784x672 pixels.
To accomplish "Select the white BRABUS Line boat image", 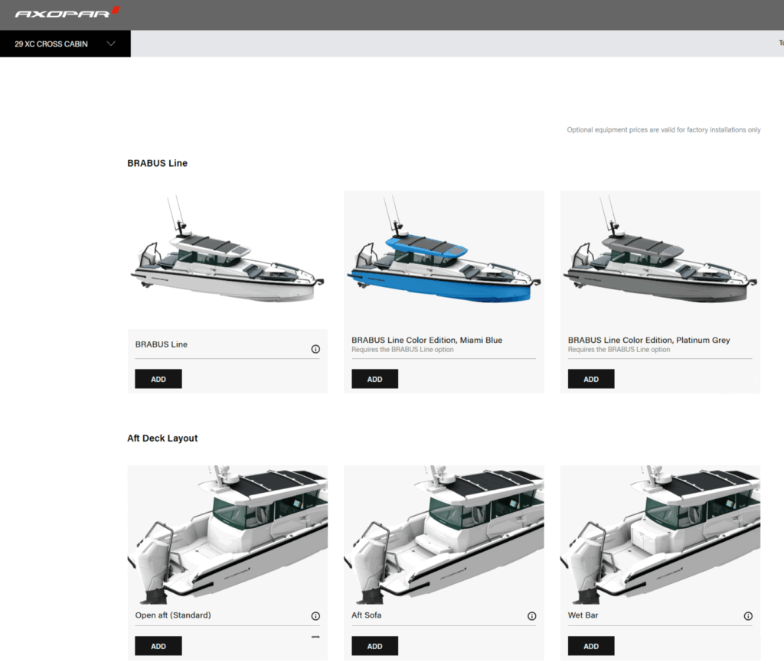I will point(227,259).
